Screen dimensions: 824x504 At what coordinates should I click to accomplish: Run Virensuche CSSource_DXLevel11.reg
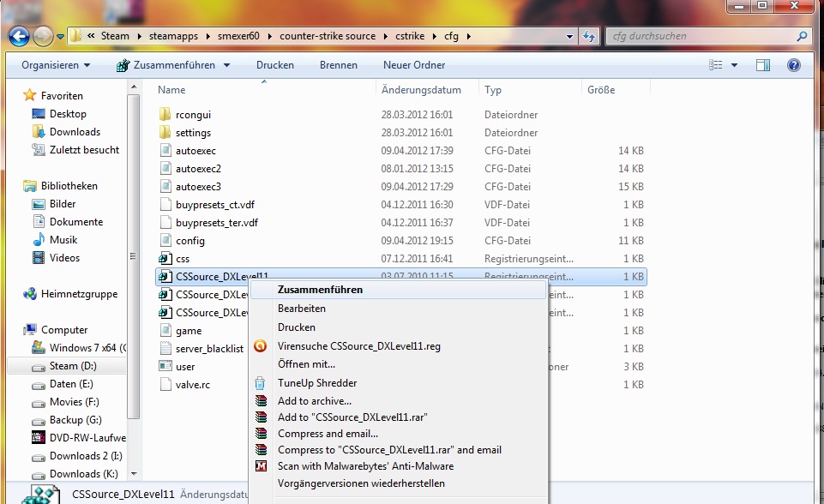pyautogui.click(x=359, y=346)
